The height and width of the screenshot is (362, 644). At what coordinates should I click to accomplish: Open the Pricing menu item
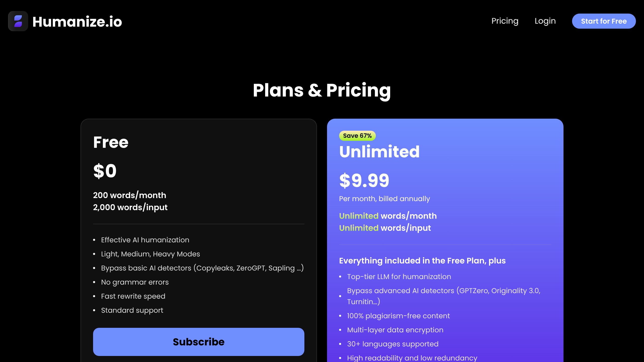505,21
